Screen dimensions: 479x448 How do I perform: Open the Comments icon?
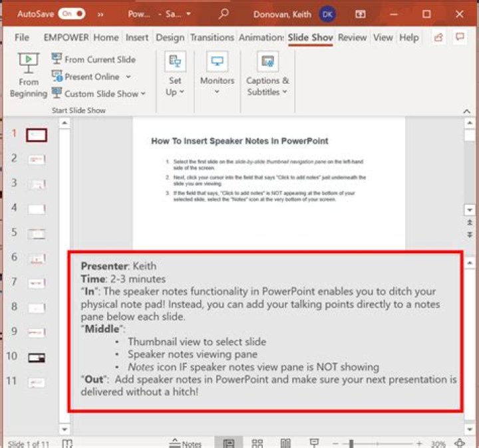click(x=460, y=37)
